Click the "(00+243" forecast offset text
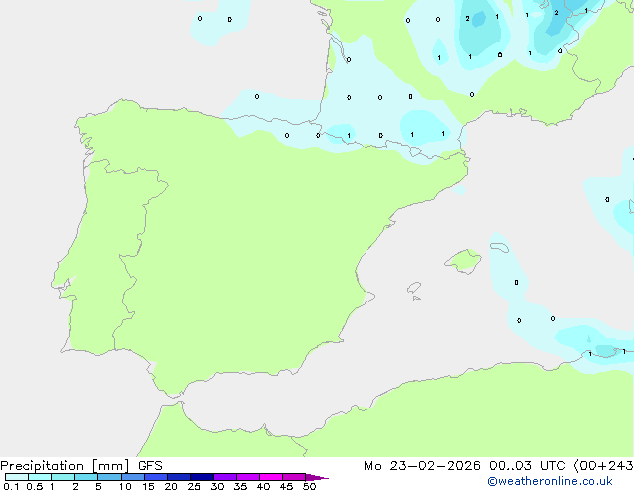Screen dimensions: 634x490 (603, 466)
